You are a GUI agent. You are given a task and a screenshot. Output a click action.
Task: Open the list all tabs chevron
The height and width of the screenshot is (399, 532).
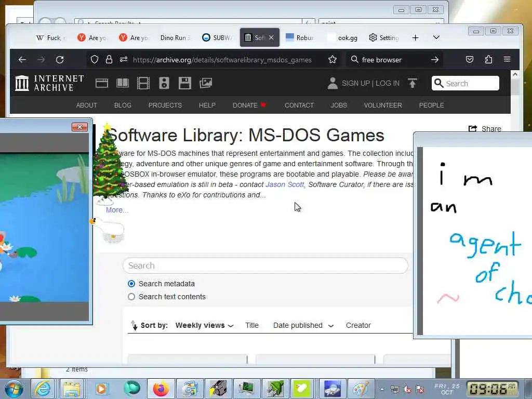pyautogui.click(x=436, y=37)
